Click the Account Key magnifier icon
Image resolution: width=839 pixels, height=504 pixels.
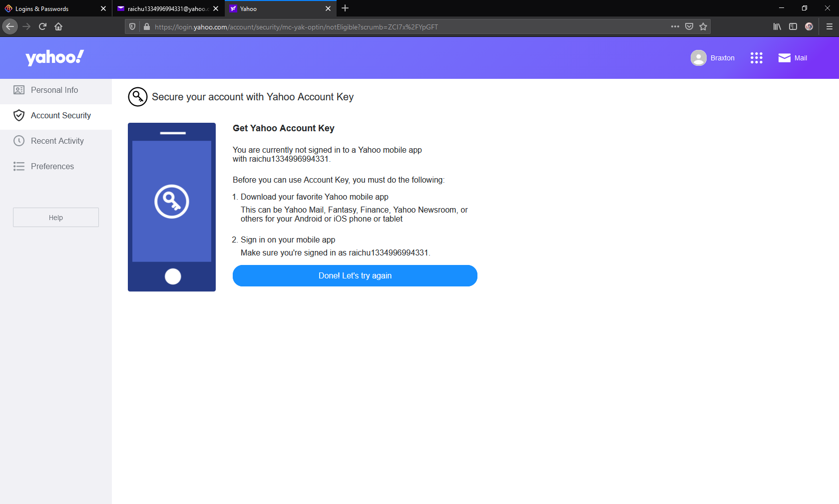tap(138, 97)
